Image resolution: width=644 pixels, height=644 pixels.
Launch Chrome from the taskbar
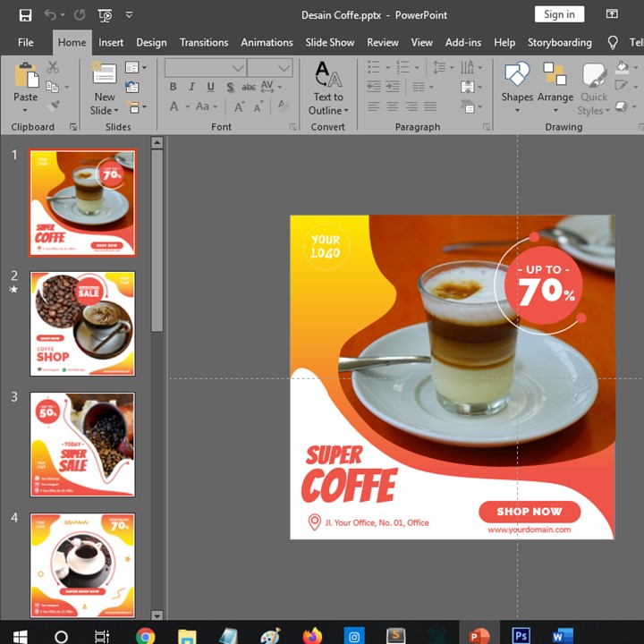coord(145,636)
